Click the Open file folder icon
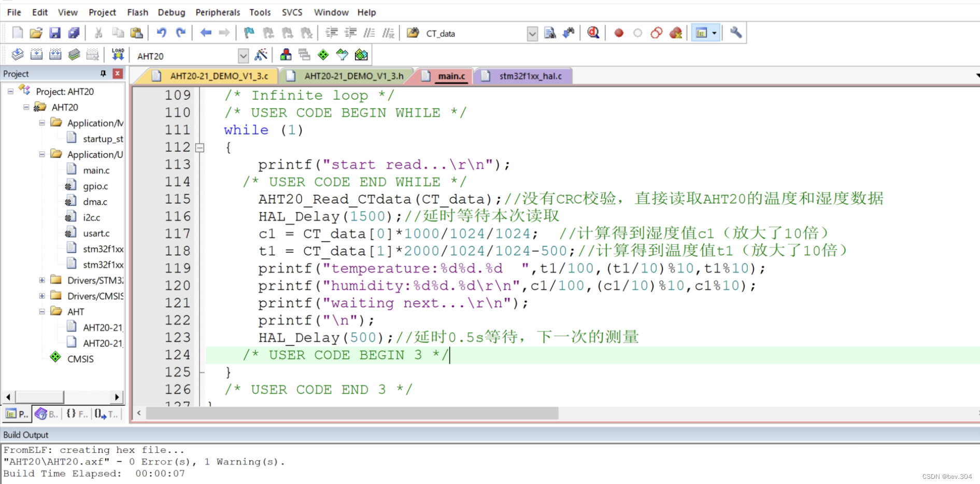The image size is (980, 484). click(x=36, y=33)
